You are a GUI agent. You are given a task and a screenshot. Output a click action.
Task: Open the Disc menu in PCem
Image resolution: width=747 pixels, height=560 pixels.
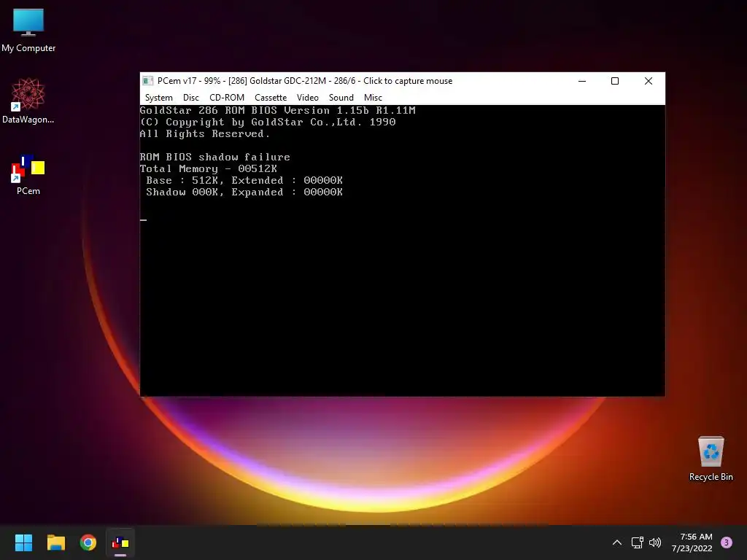point(190,98)
